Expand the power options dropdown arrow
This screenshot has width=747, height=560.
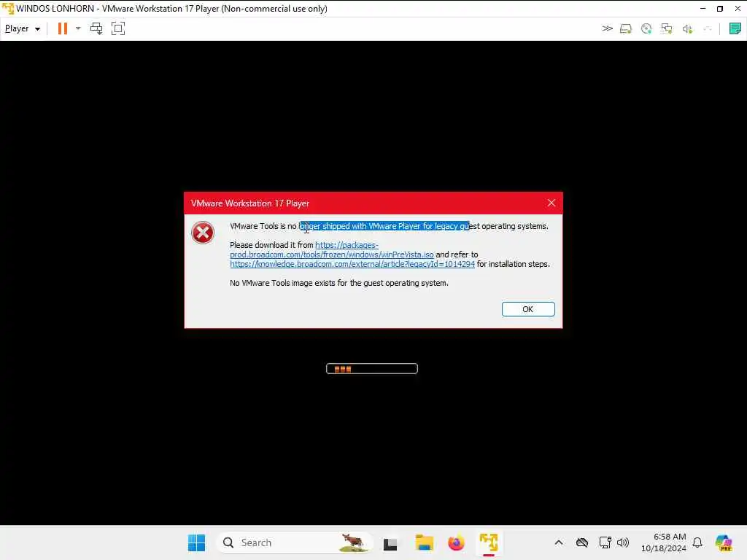point(78,28)
